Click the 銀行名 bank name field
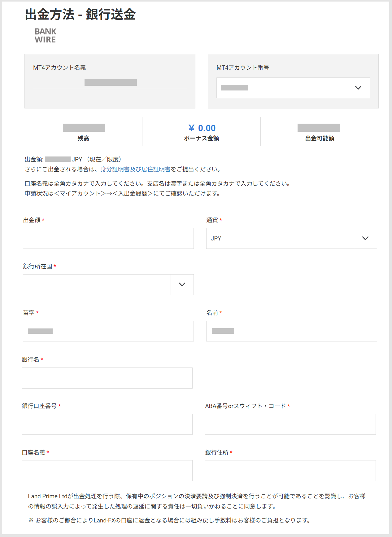 tap(107, 378)
